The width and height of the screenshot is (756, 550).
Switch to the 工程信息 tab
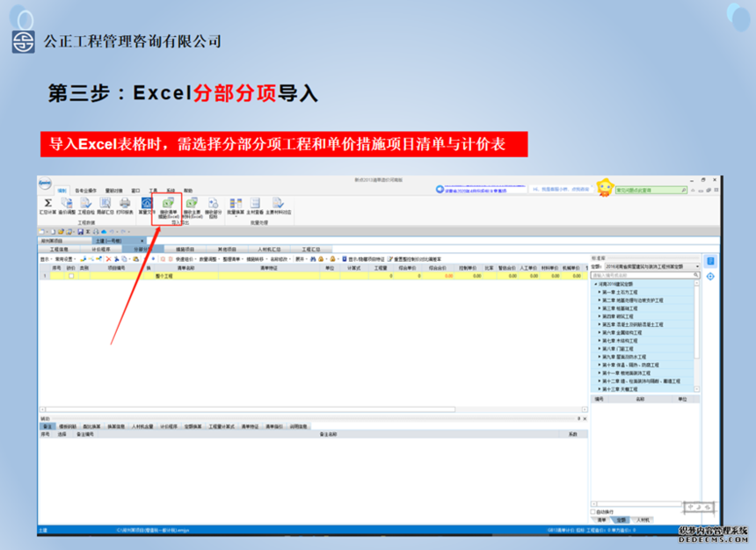click(x=59, y=250)
